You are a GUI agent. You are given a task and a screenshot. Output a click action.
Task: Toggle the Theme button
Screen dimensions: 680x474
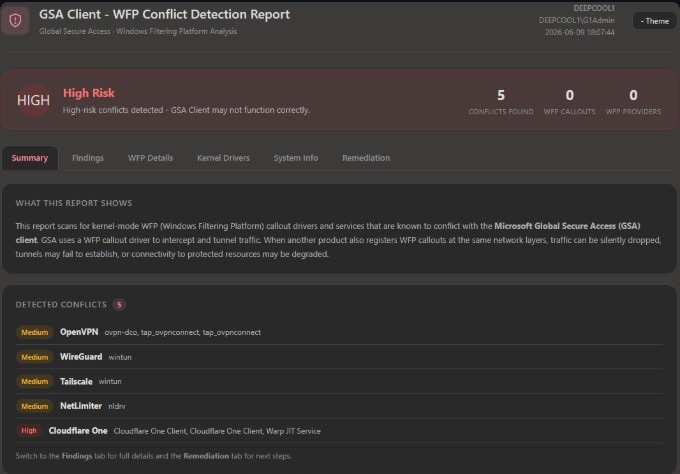(x=654, y=21)
